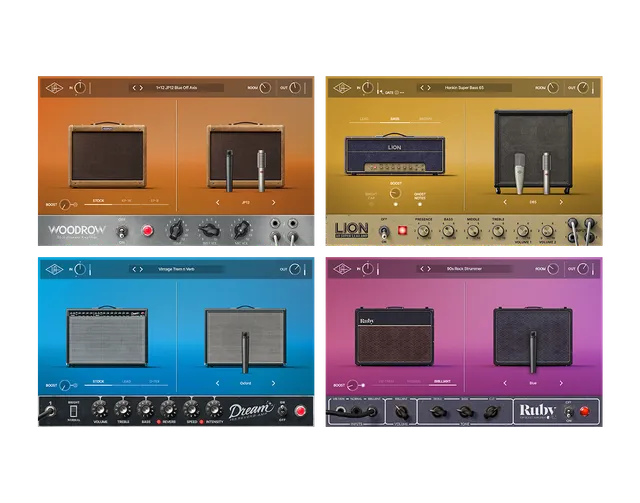This screenshot has width=640, height=503.
Task: Toggle the Dream BRIGHT/NORMAL switch
Action: [x=73, y=410]
